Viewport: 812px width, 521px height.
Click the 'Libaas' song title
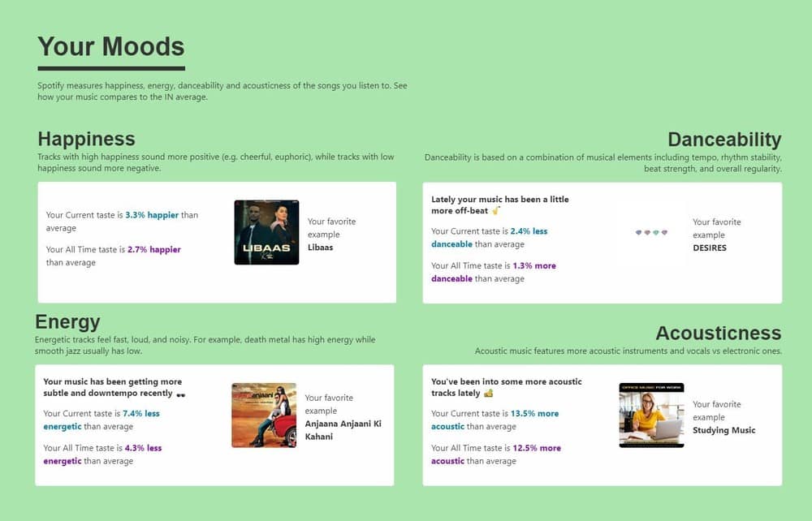320,248
